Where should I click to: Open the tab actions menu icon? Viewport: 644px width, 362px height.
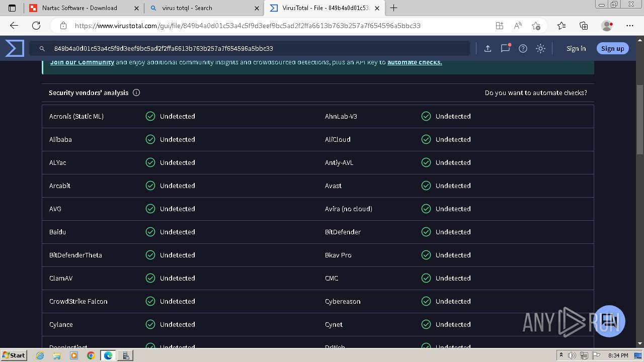pyautogui.click(x=12, y=8)
